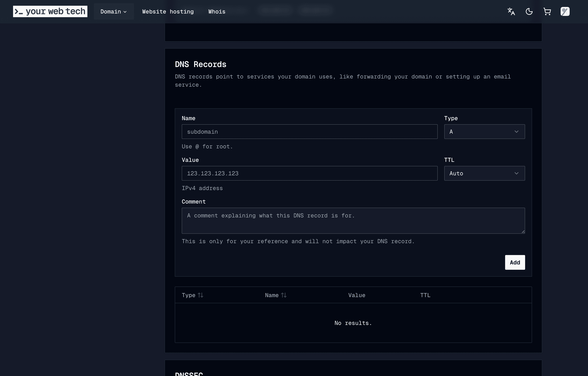Screen dimensions: 588x376
Task: Open the language translation icon
Action: coord(511,11)
